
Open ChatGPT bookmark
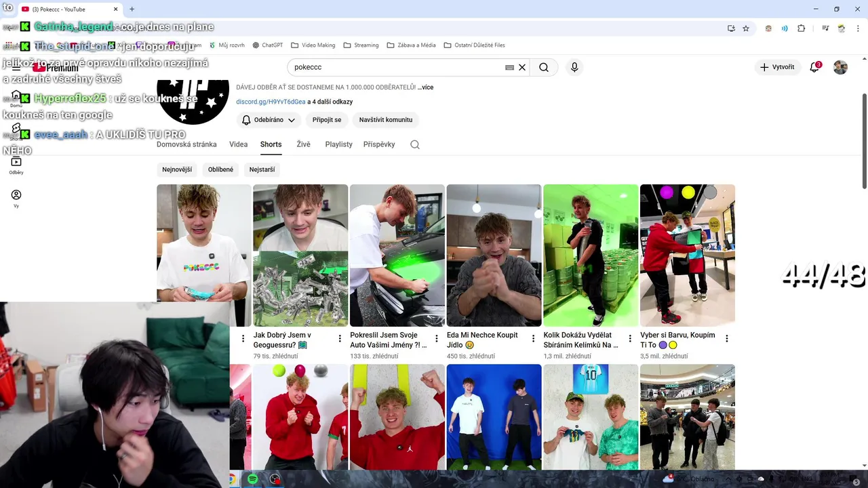tap(268, 45)
